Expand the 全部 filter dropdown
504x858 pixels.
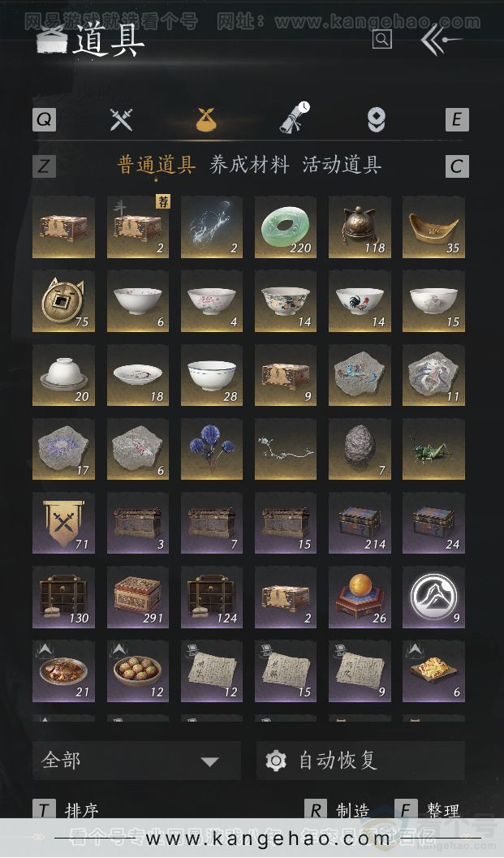tap(136, 760)
